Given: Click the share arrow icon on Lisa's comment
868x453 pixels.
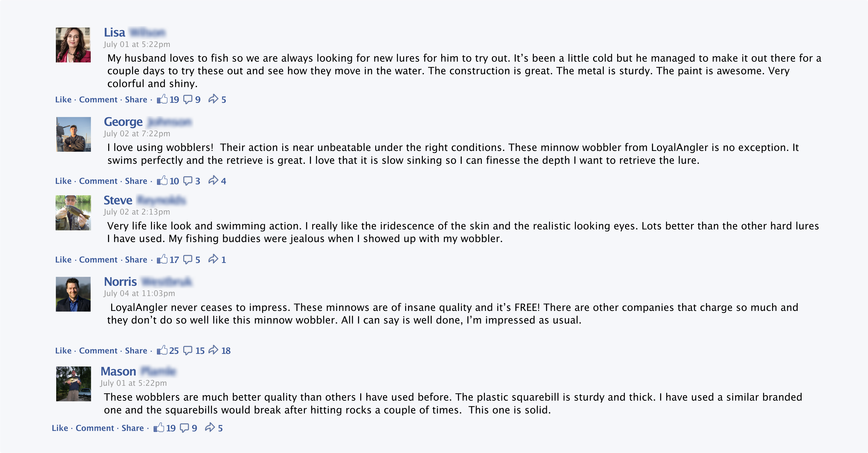Looking at the screenshot, I should [x=213, y=99].
